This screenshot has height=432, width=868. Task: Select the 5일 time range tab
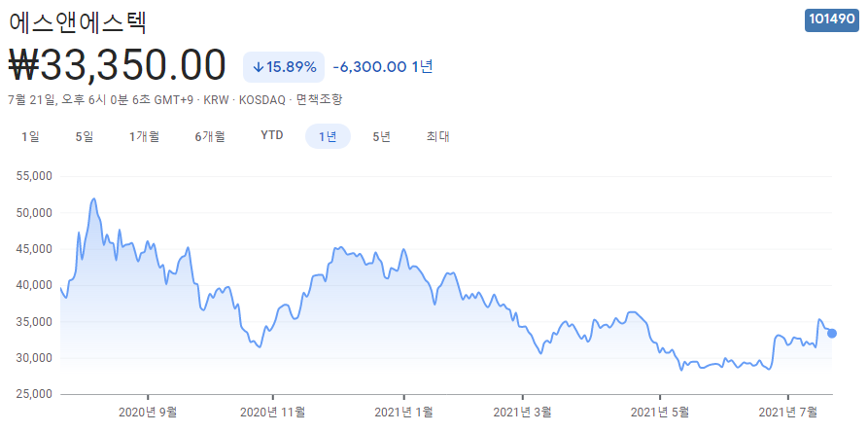pos(85,136)
